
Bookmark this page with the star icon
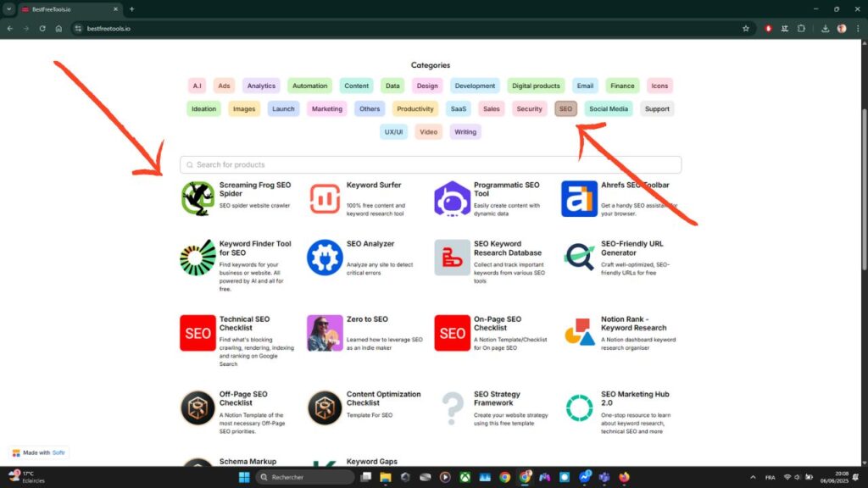[746, 28]
